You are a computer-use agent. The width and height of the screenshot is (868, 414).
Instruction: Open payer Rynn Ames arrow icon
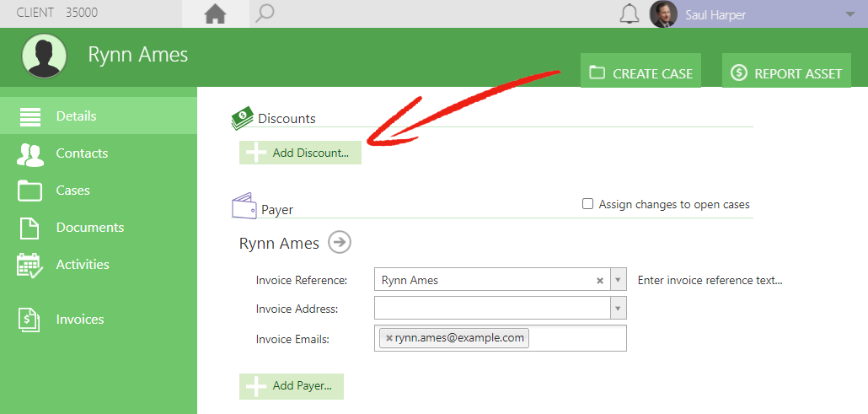coord(340,242)
